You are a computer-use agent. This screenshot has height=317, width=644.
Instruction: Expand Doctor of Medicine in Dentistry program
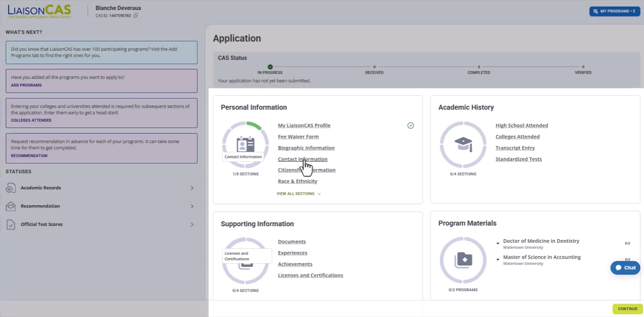point(498,243)
